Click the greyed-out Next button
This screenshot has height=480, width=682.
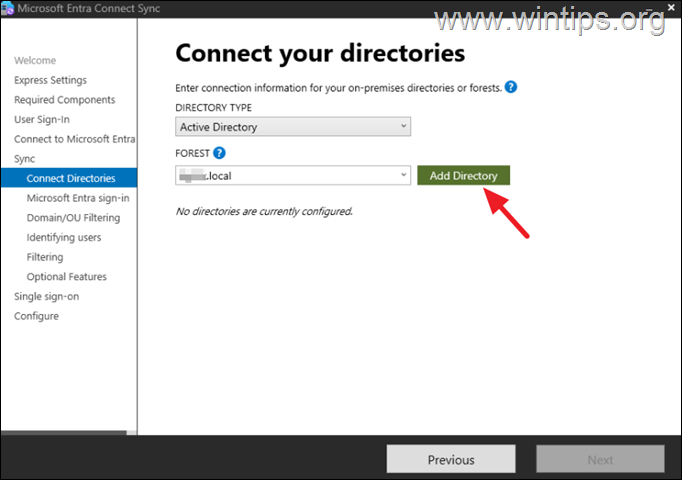(600, 459)
